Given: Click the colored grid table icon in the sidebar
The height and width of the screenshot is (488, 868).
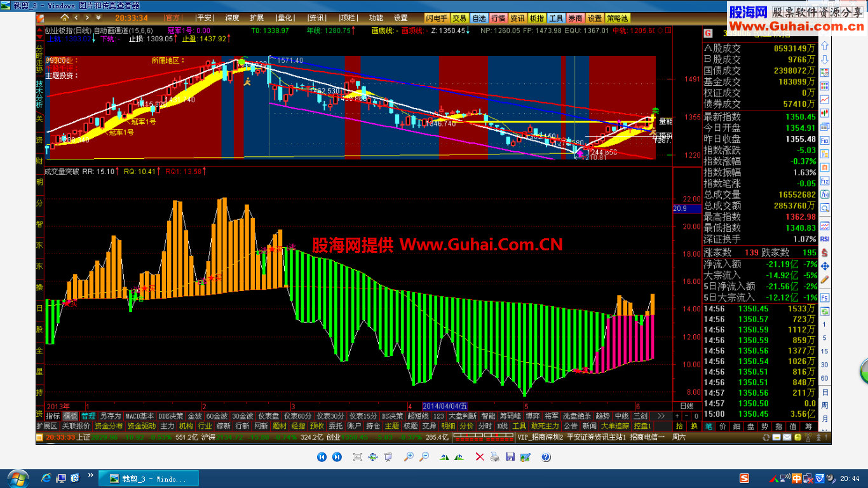Looking at the screenshot, I should click(824, 86).
